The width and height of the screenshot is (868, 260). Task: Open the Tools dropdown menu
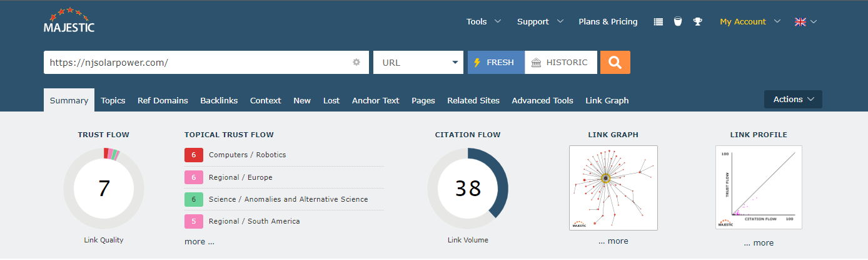(483, 21)
